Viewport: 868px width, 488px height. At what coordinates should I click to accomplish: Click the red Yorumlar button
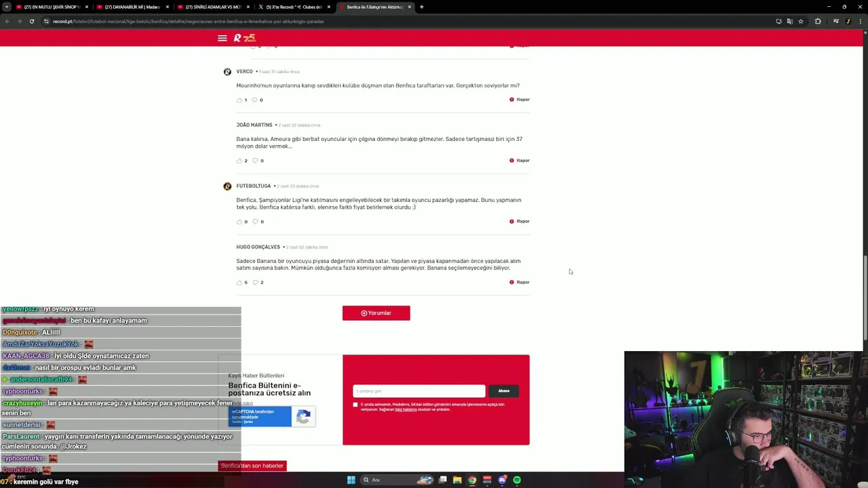point(376,313)
